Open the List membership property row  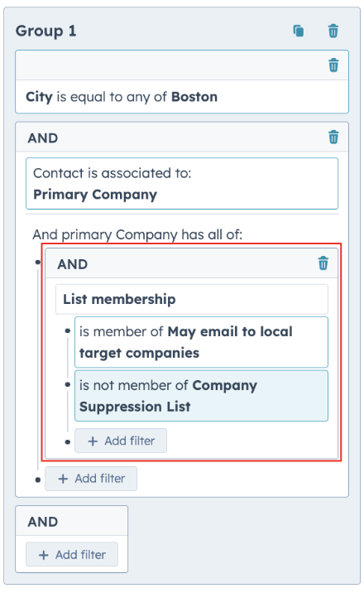coord(192,299)
